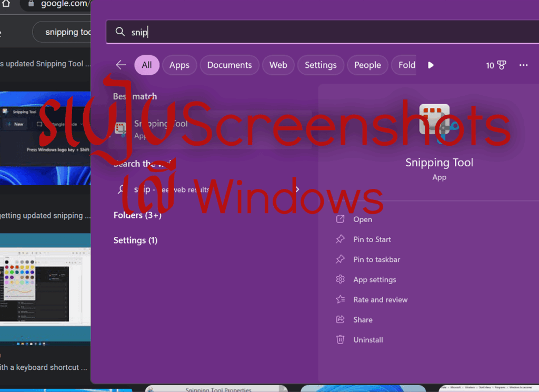Click the chevron to see web results
The width and height of the screenshot is (539, 392).
[x=297, y=189]
